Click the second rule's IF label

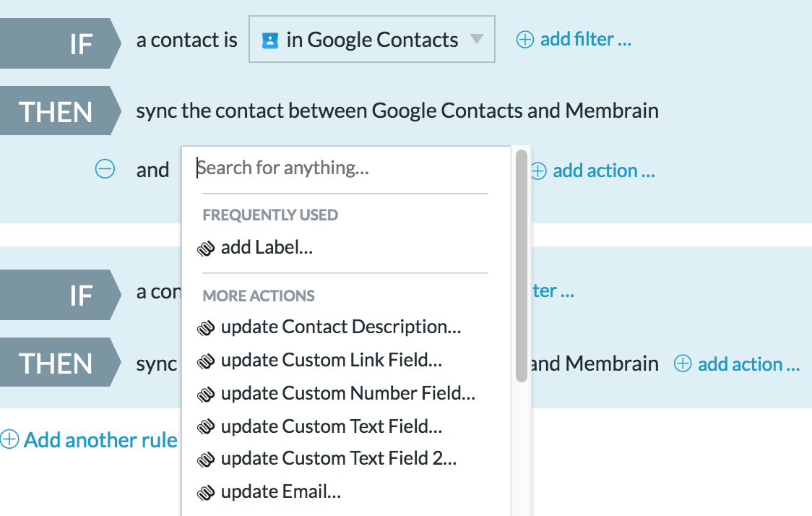(59, 295)
